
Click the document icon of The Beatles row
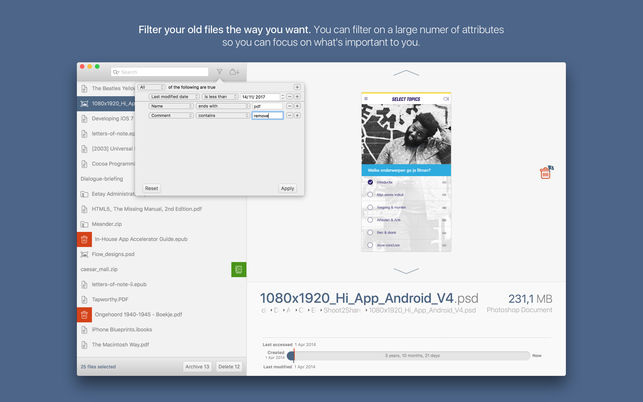pyautogui.click(x=84, y=88)
